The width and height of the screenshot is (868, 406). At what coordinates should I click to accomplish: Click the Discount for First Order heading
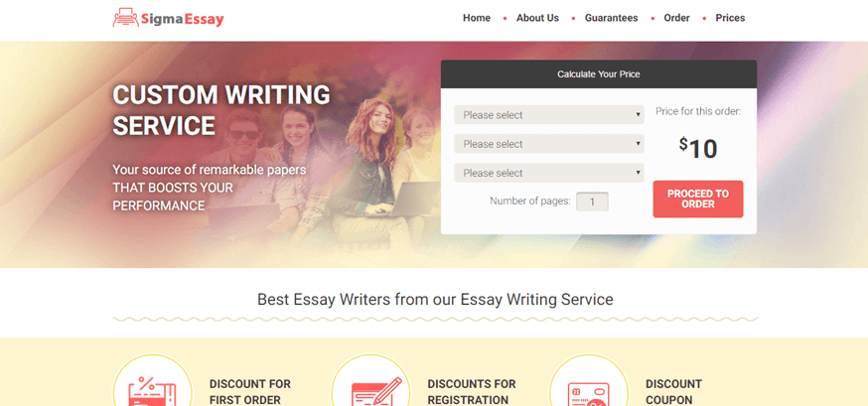249,392
